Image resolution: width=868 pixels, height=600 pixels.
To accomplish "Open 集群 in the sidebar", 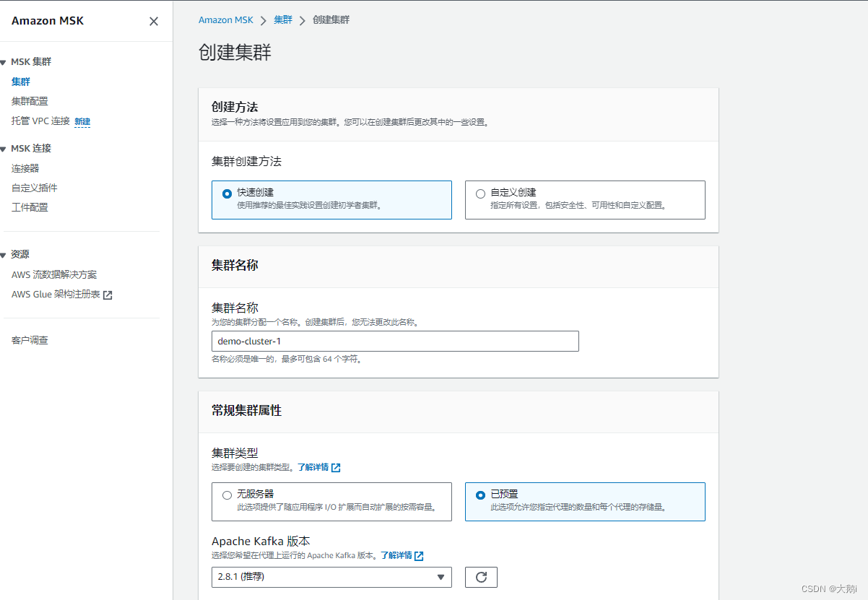I will (x=21, y=82).
